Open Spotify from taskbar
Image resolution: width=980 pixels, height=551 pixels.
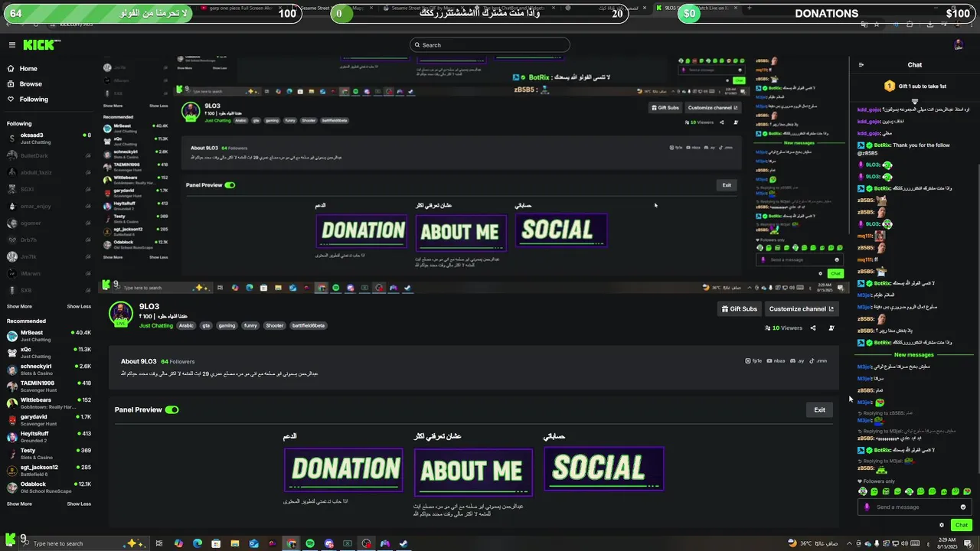pyautogui.click(x=310, y=543)
